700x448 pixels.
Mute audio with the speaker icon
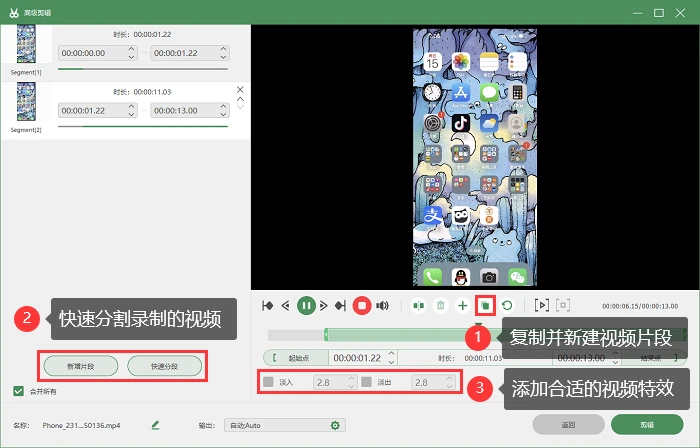(x=382, y=306)
